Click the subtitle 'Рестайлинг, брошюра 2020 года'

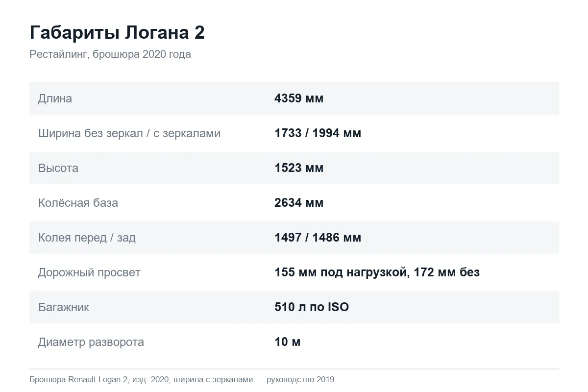tap(110, 54)
